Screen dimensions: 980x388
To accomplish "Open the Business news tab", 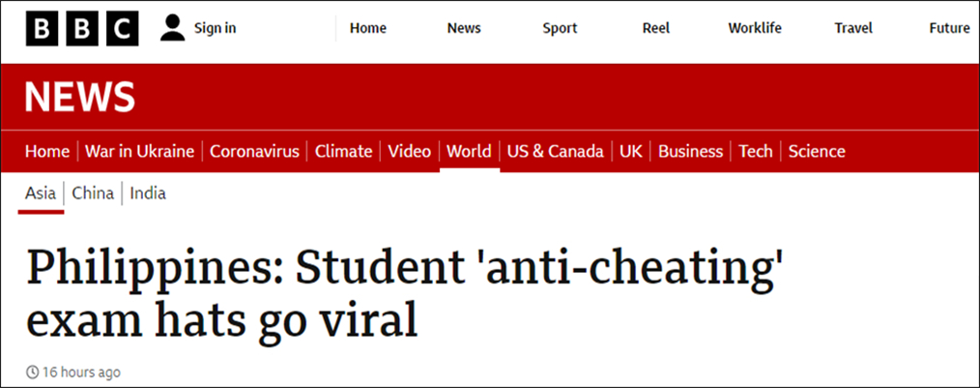I will (x=690, y=151).
